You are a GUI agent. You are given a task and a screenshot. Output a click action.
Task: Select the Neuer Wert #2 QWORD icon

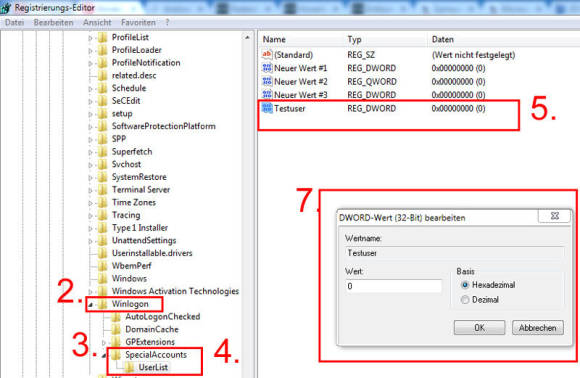pyautogui.click(x=267, y=81)
